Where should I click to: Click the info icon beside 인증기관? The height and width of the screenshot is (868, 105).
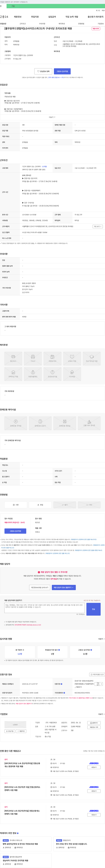(x=61, y=684)
